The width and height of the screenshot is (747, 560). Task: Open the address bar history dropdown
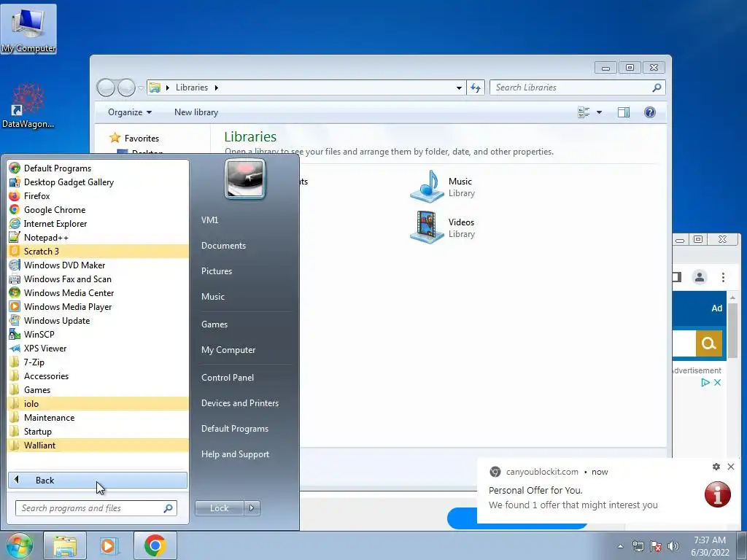pos(459,87)
